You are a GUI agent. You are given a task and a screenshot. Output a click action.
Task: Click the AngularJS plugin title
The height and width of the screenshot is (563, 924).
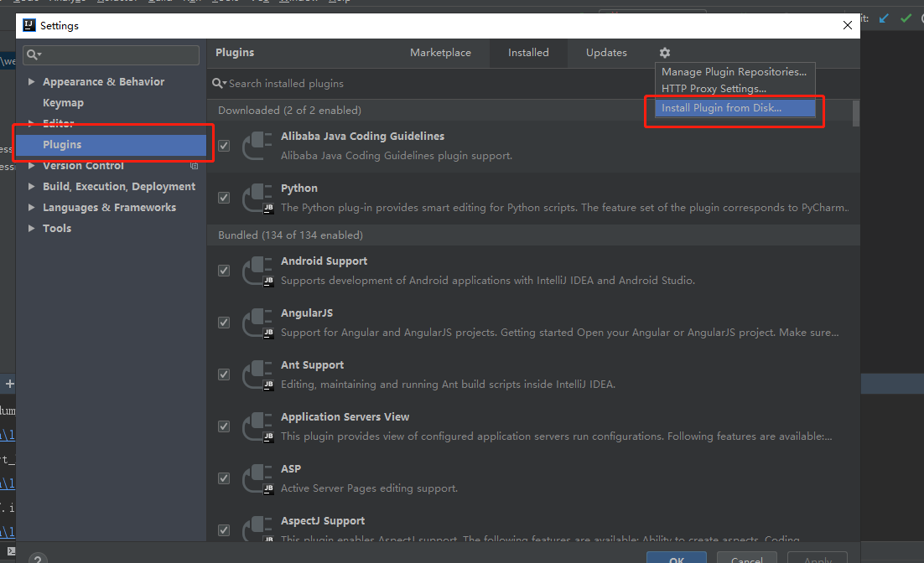(306, 313)
